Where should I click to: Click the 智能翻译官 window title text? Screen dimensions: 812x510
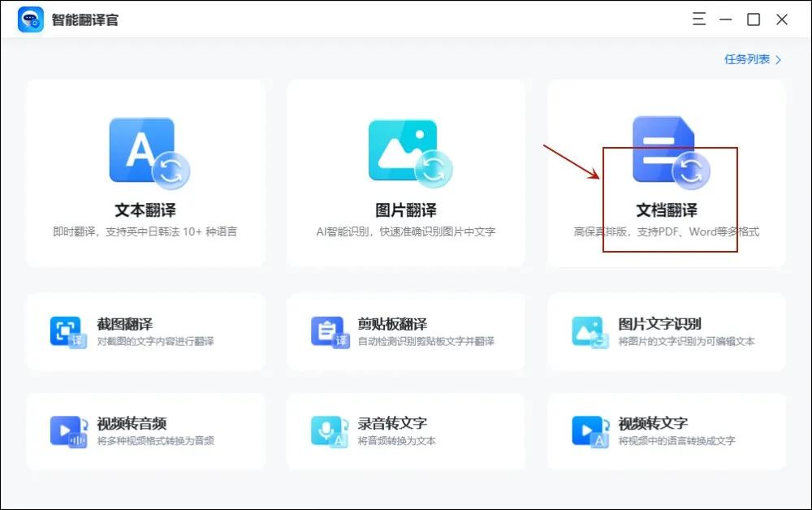pos(85,19)
